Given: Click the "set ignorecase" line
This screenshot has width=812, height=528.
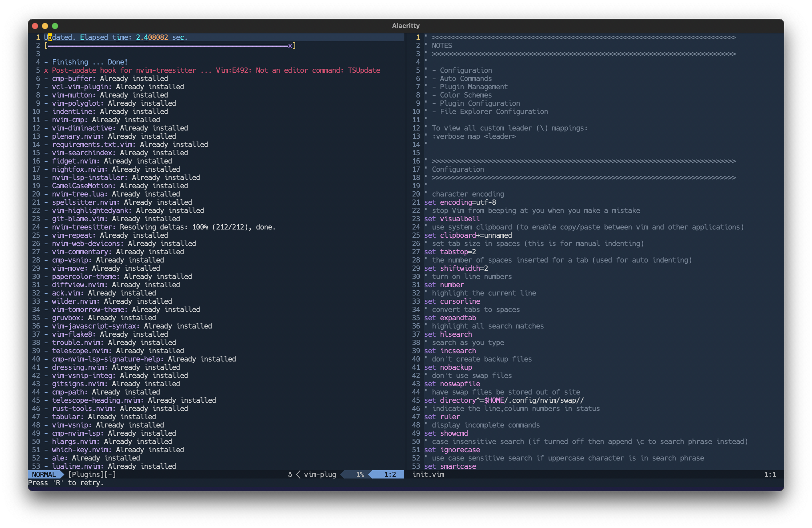Looking at the screenshot, I should tap(452, 450).
